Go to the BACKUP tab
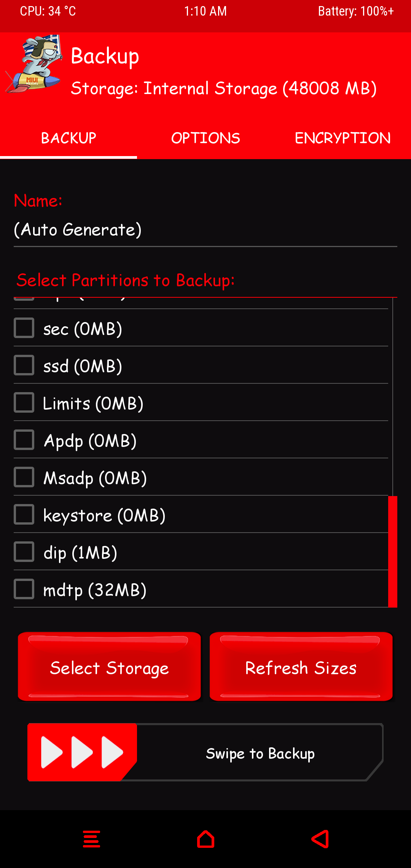Screen dimensions: 411x868 68,138
